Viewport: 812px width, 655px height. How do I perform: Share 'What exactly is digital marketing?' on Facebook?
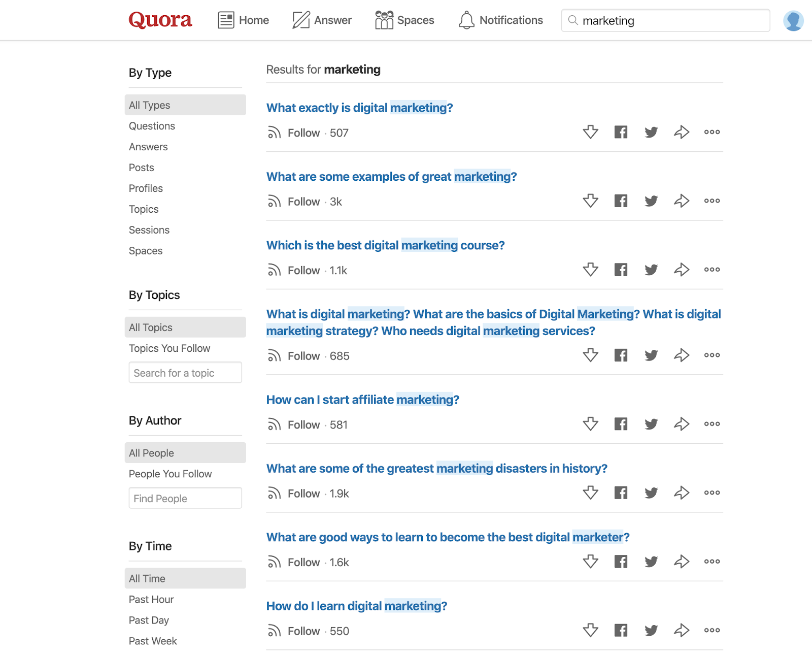(x=621, y=132)
